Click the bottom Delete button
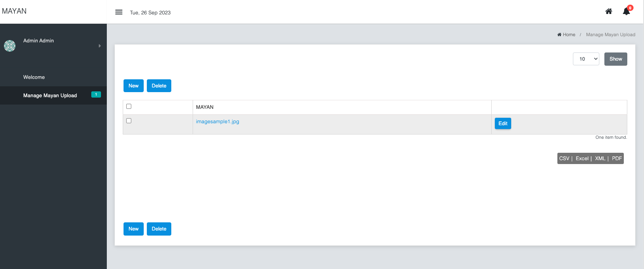This screenshot has width=644, height=269. tap(159, 229)
